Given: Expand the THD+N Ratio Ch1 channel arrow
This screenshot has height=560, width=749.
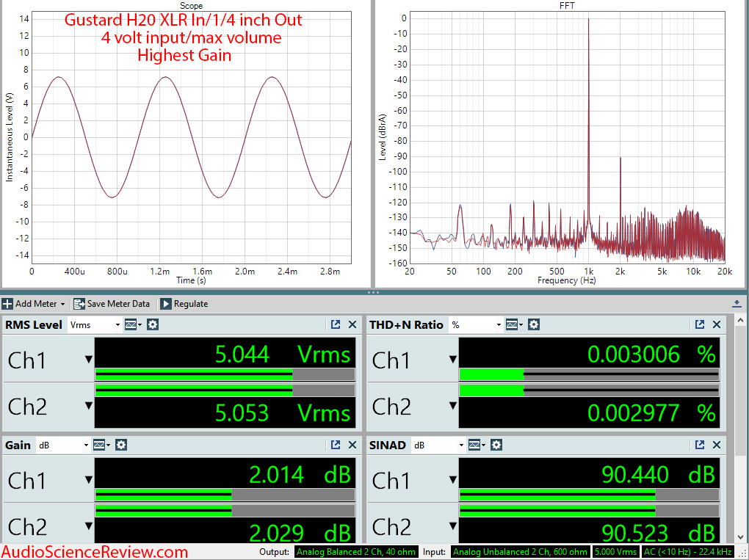Looking at the screenshot, I should click(453, 360).
